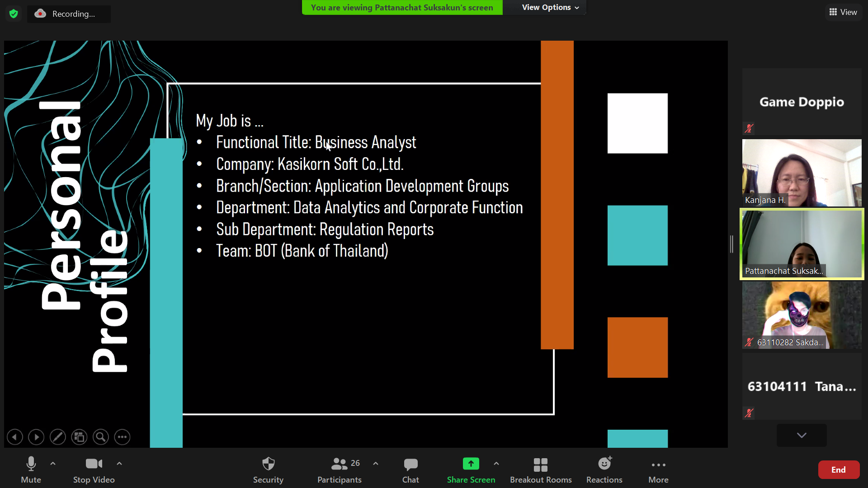Screen dimensions: 868x488
Task: Click the red End meeting button
Action: 839,469
